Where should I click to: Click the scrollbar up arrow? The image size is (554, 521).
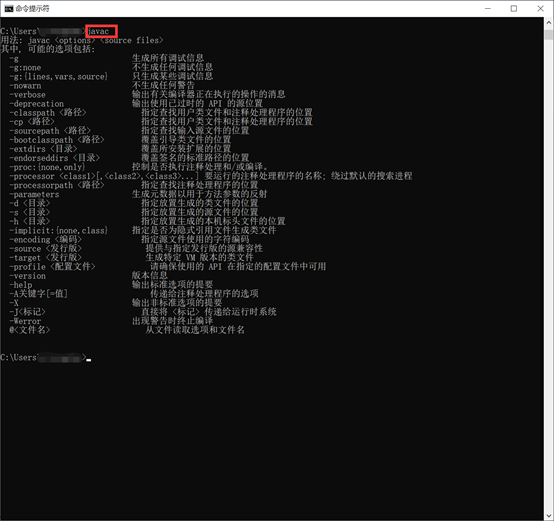point(548,22)
